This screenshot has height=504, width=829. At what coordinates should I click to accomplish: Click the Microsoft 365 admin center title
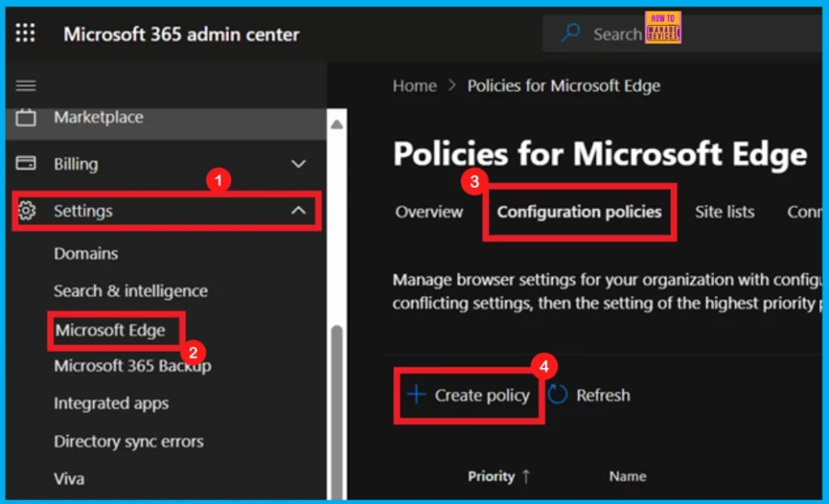pyautogui.click(x=181, y=34)
